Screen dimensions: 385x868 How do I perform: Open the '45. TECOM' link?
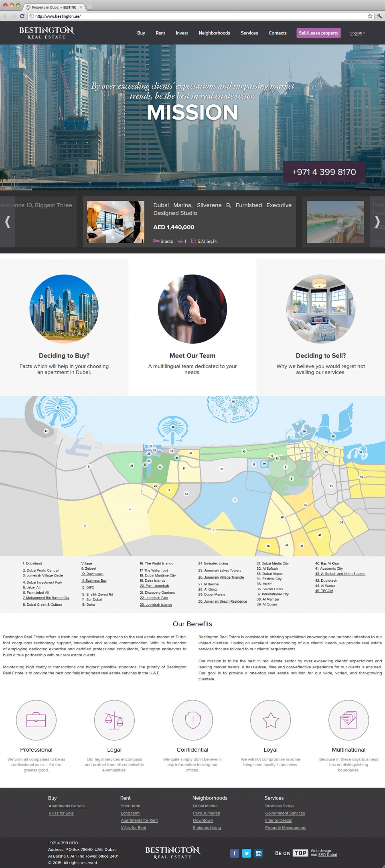tap(324, 591)
